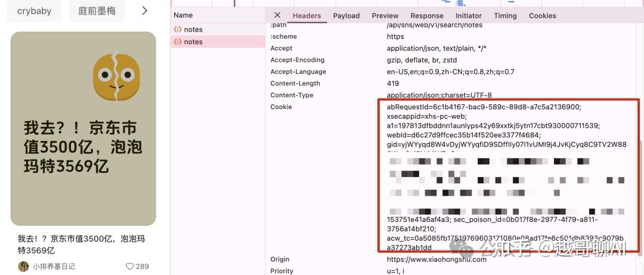Viewport: 644px width, 275px height.
Task: Click the gid=yjWYyqd8W4vDyj cookie line
Action: click(x=506, y=145)
